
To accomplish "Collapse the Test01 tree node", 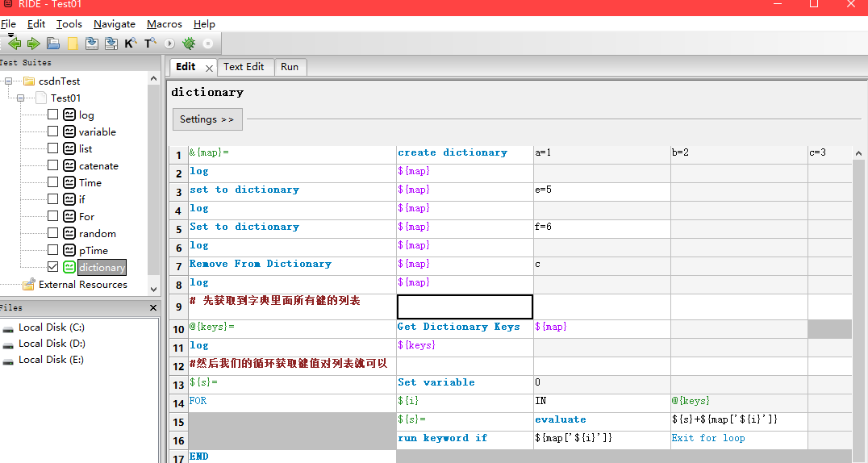I will pyautogui.click(x=20, y=98).
